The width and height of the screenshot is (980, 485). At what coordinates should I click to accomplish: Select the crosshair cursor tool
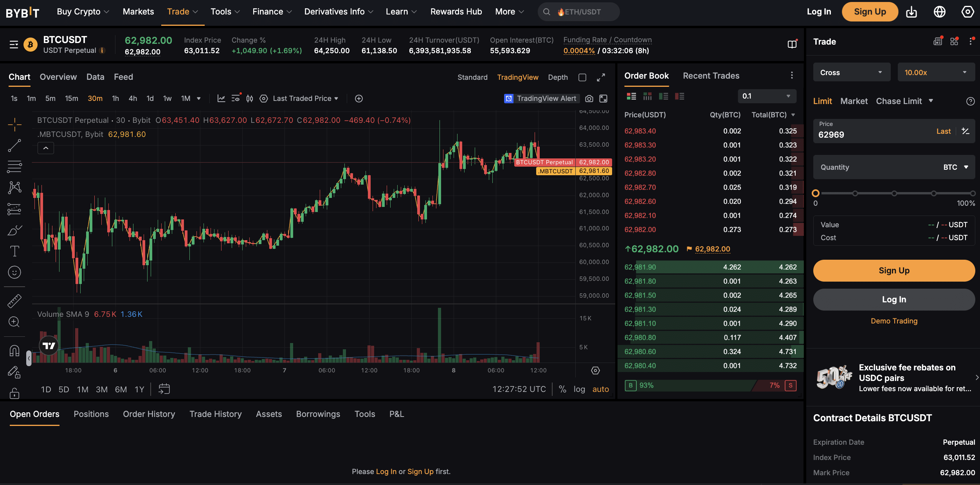[14, 124]
